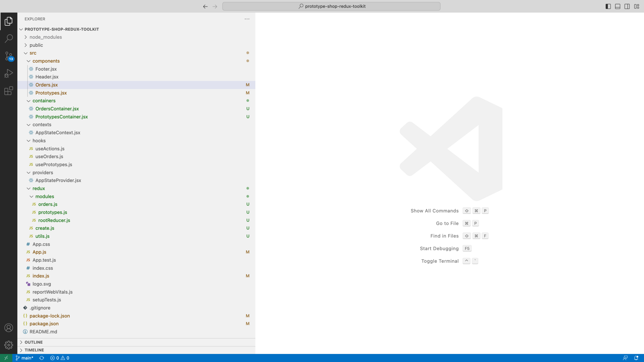The image size is (644, 362).
Task: Toggle primary side bar visibility
Action: point(608,6)
